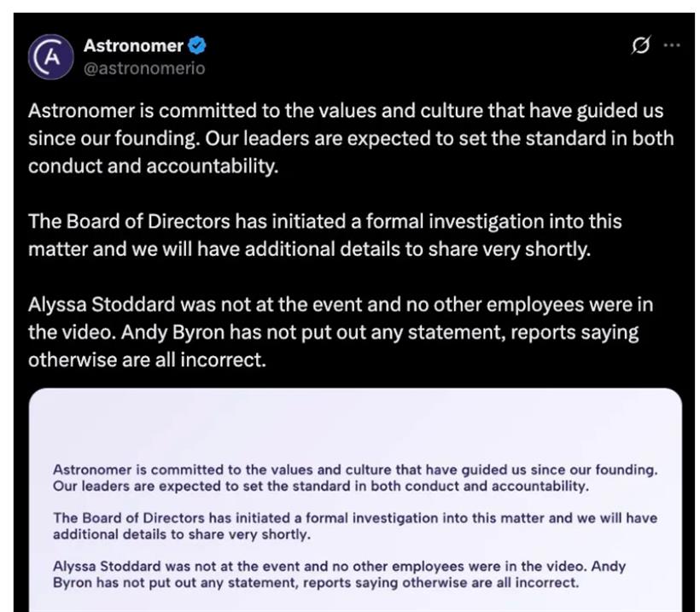Click the image's Alyssa Stoddard paragraph
Image resolution: width=700 pixels, height=612 pixels.
pyautogui.click(x=339, y=574)
